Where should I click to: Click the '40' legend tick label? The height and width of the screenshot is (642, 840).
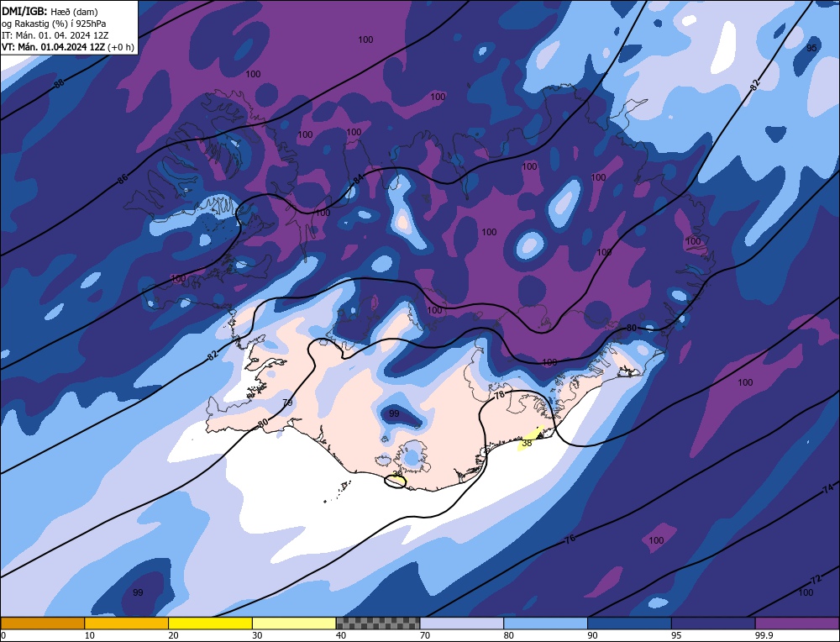click(x=341, y=635)
